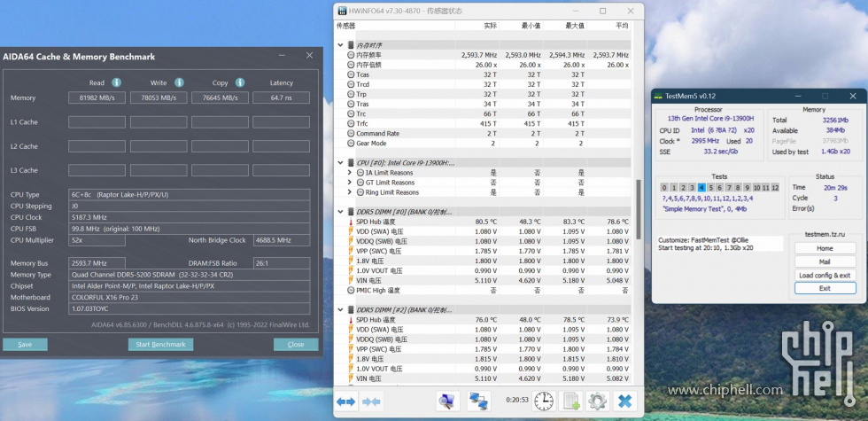Collapse the CPU [#0] Intel Core group
This screenshot has width=868, height=421.
coord(340,163)
